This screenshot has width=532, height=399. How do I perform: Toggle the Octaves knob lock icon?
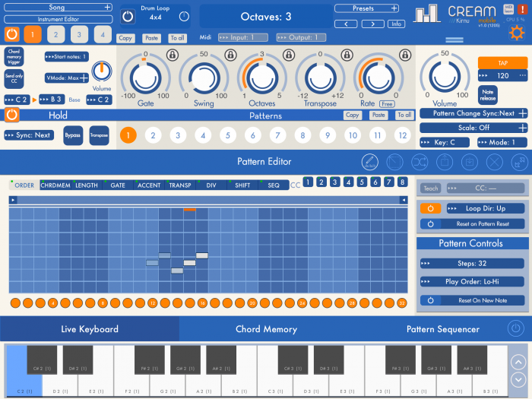(x=289, y=55)
